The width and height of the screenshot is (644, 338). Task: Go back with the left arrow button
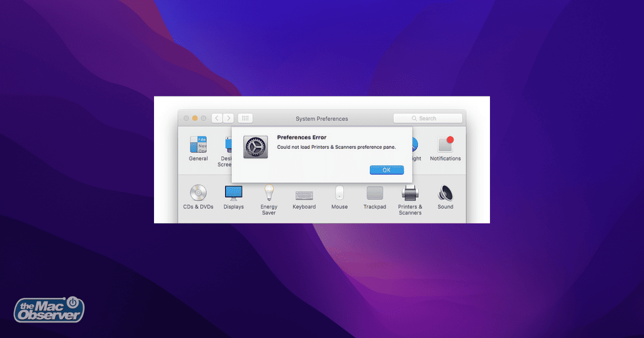(x=217, y=118)
